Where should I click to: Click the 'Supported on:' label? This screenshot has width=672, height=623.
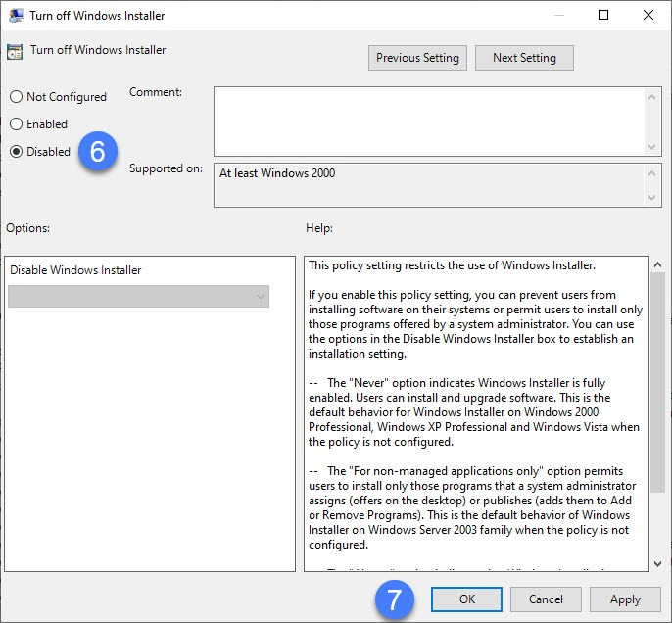(166, 168)
